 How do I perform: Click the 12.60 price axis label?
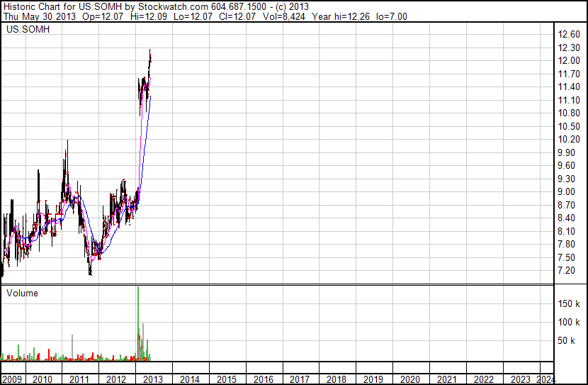[568, 35]
